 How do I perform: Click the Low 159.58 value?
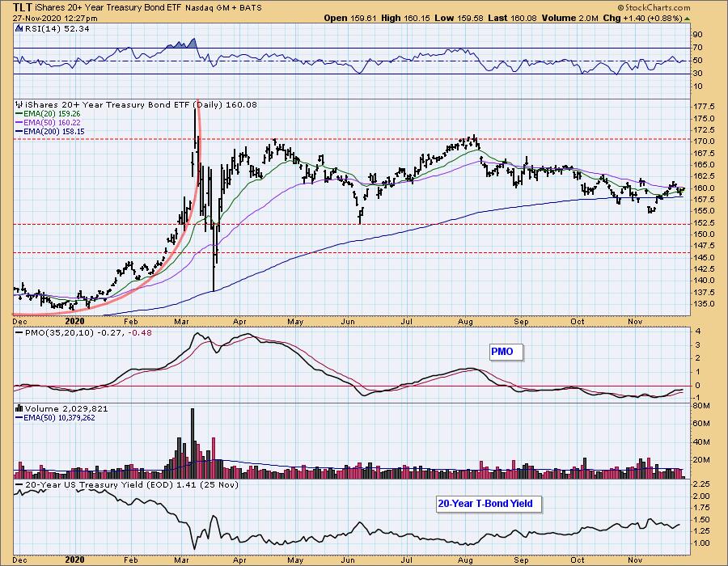click(459, 18)
